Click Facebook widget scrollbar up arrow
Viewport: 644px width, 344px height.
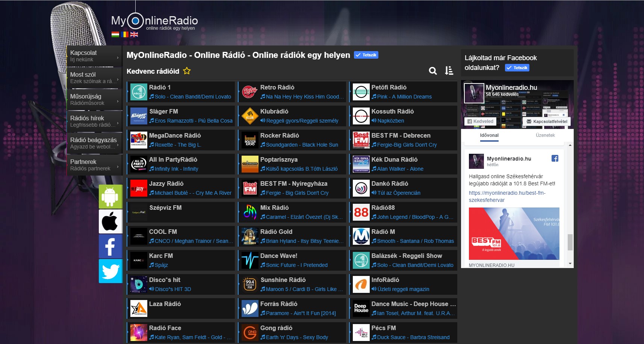tap(570, 145)
